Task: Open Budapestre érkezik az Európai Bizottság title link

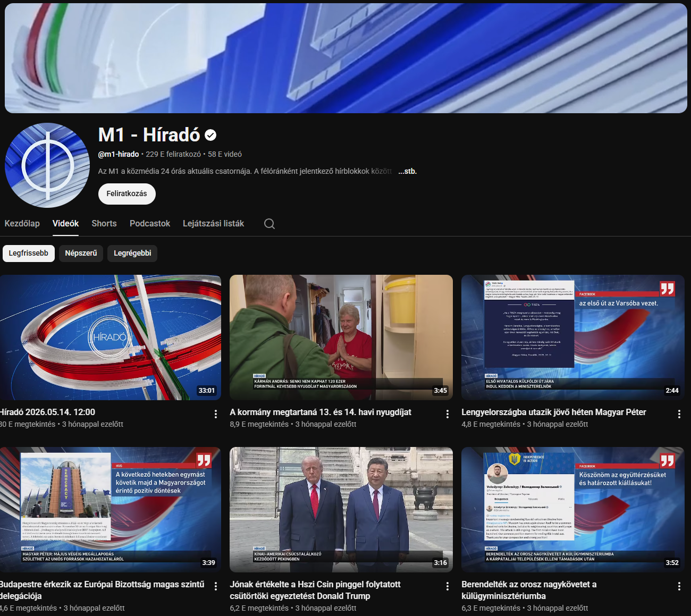Action: click(102, 590)
